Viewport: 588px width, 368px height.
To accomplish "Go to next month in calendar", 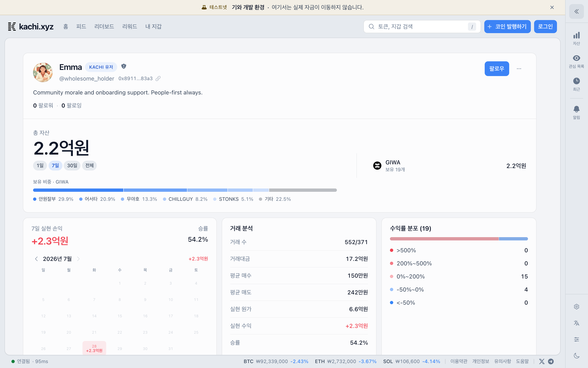I will coord(78,259).
